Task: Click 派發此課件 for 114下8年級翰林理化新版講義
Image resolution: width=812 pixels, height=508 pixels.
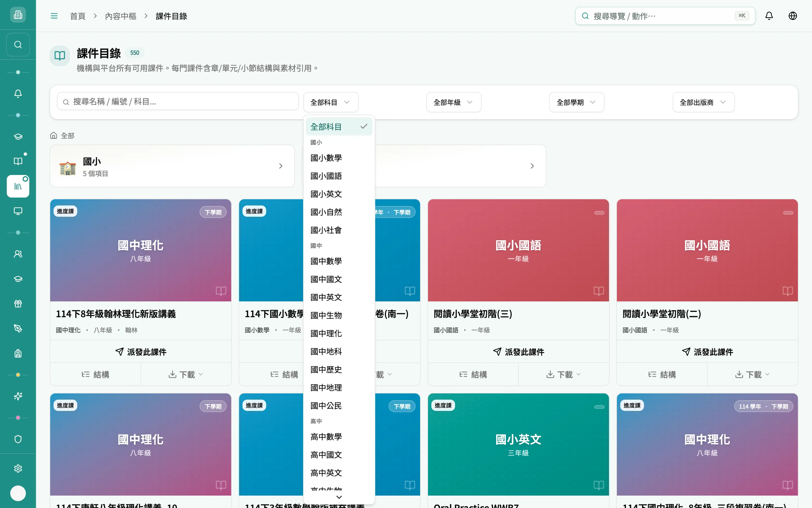Action: [x=141, y=352]
